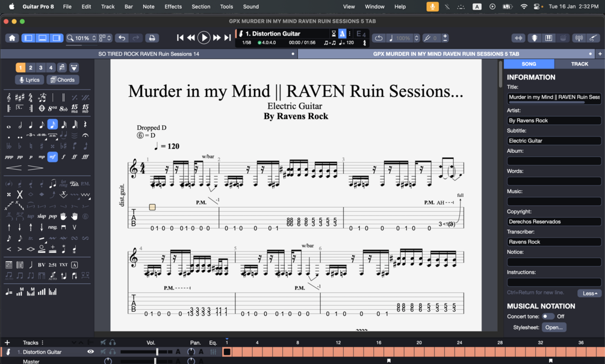Image resolution: width=605 pixels, height=364 pixels.
Task: Switch to the TRACK inspector tab
Action: (579, 64)
